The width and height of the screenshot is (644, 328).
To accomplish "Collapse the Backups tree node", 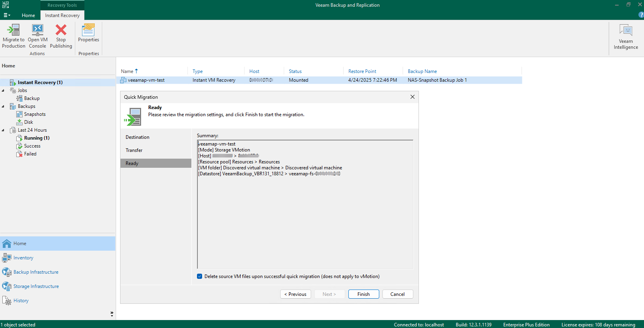I will tap(3, 106).
